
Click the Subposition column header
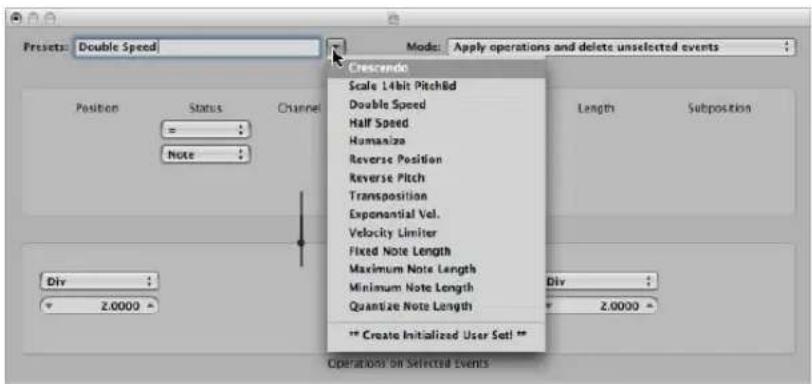click(x=719, y=108)
